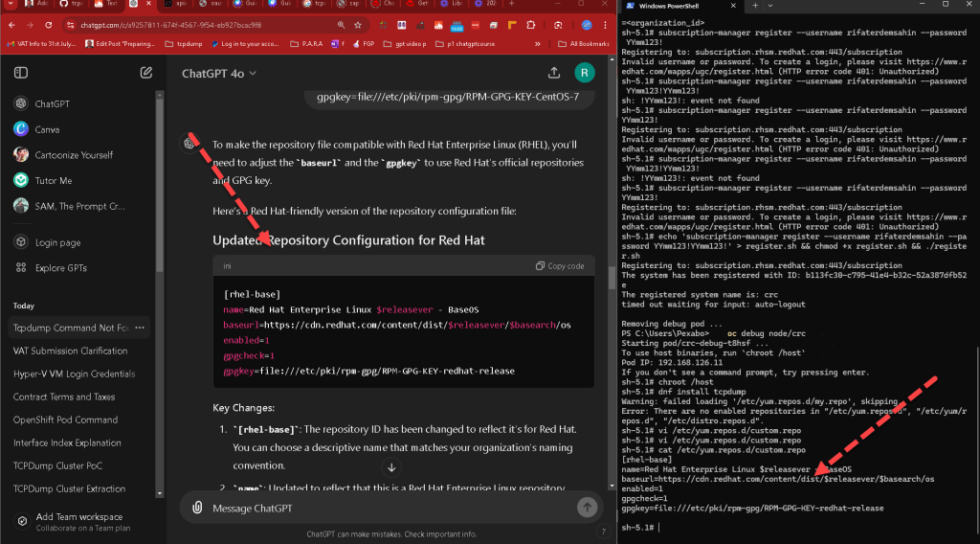Viewport: 980px width, 544px height.
Task: Click the send message arrow button
Action: 587,508
